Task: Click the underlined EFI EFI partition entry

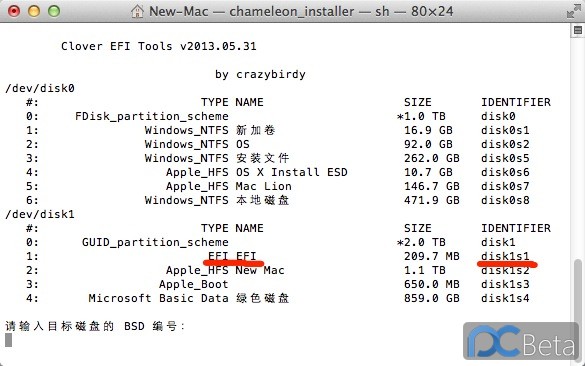Action: coord(232,256)
